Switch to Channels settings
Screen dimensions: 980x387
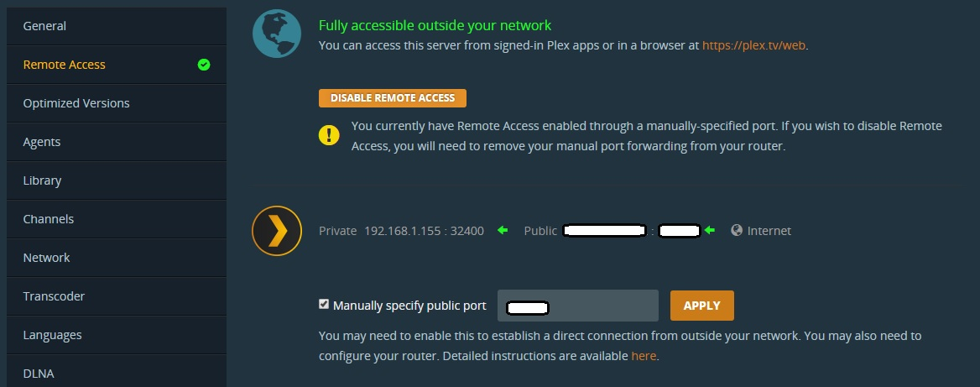[x=117, y=219]
